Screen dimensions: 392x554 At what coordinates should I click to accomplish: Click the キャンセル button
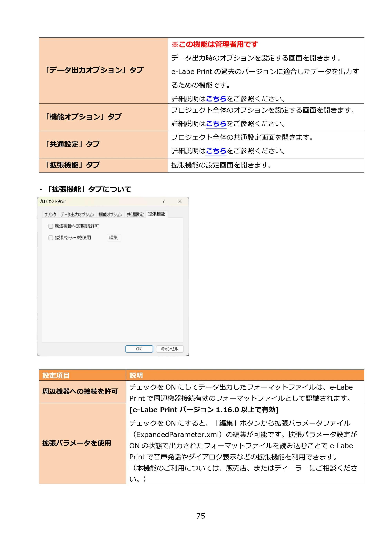pos(170,349)
